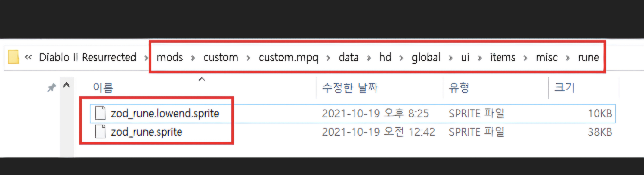This screenshot has width=644, height=175.
Task: Jump to the global folder breadcrumb
Action: tap(426, 57)
